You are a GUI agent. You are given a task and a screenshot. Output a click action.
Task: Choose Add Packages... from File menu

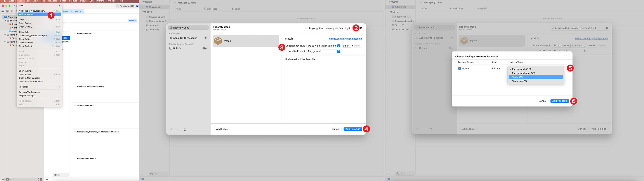[39, 15]
